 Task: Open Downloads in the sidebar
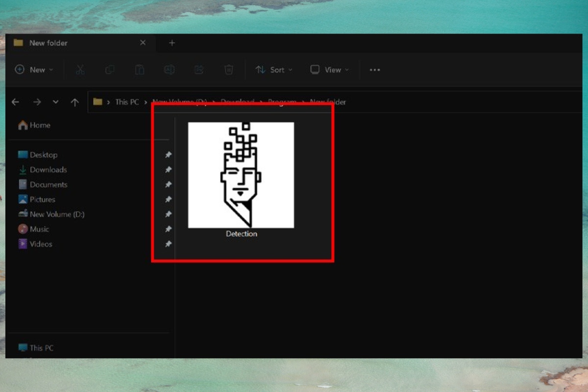(48, 170)
